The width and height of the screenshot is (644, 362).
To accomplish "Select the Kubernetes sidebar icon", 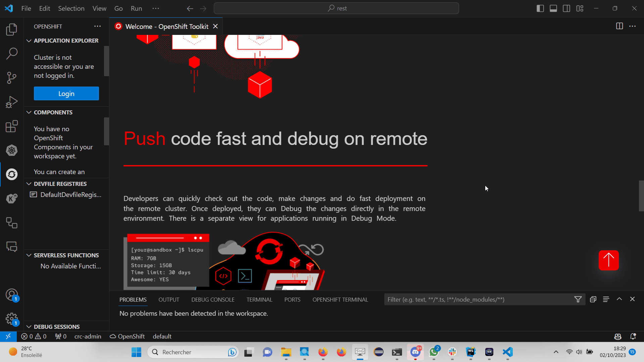I will (12, 150).
